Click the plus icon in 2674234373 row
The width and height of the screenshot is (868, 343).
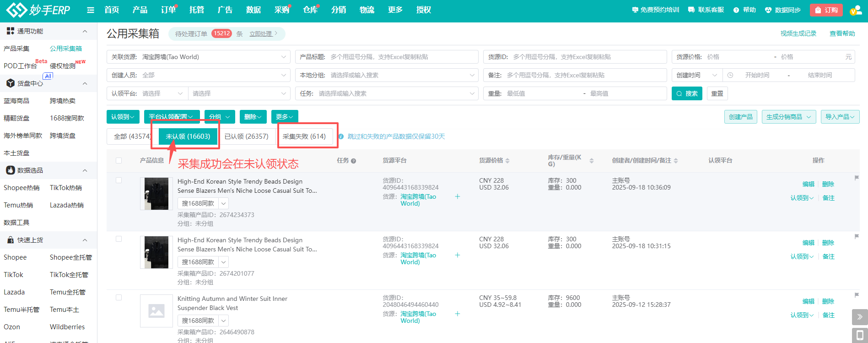point(457,196)
